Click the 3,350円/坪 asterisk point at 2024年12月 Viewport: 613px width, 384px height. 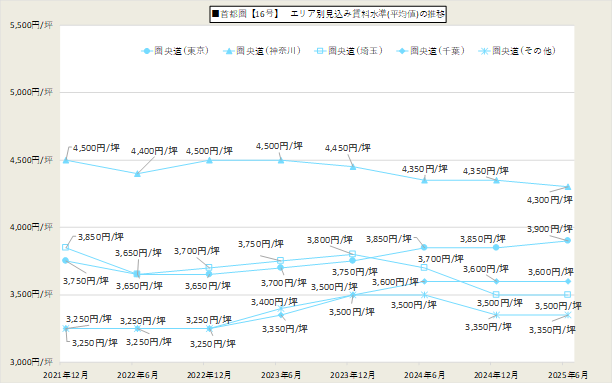click(x=496, y=315)
